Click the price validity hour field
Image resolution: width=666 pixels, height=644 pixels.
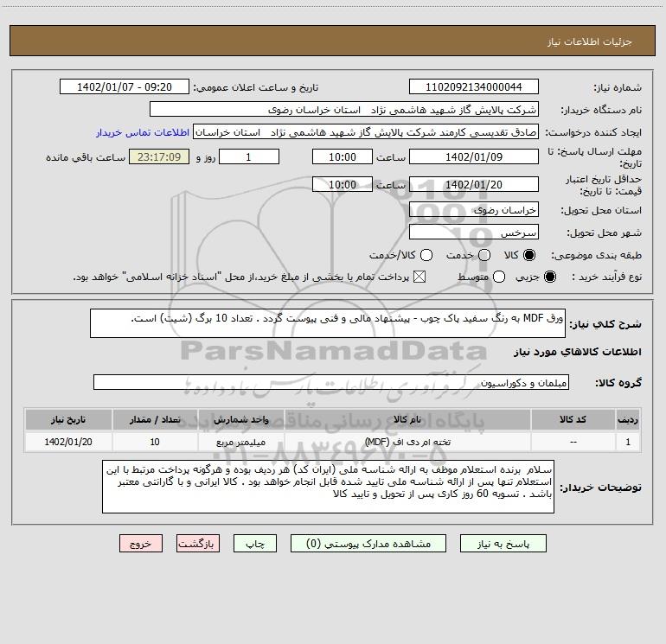tap(343, 184)
